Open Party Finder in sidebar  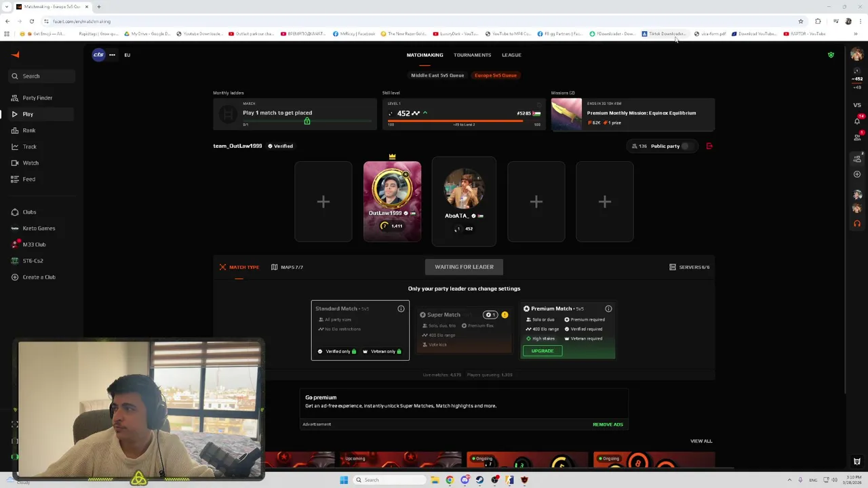point(32,98)
